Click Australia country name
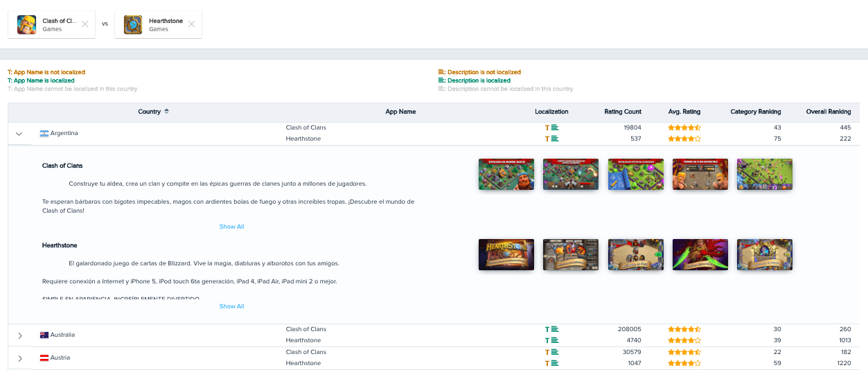Screen dimensions: 868x370 (x=62, y=335)
